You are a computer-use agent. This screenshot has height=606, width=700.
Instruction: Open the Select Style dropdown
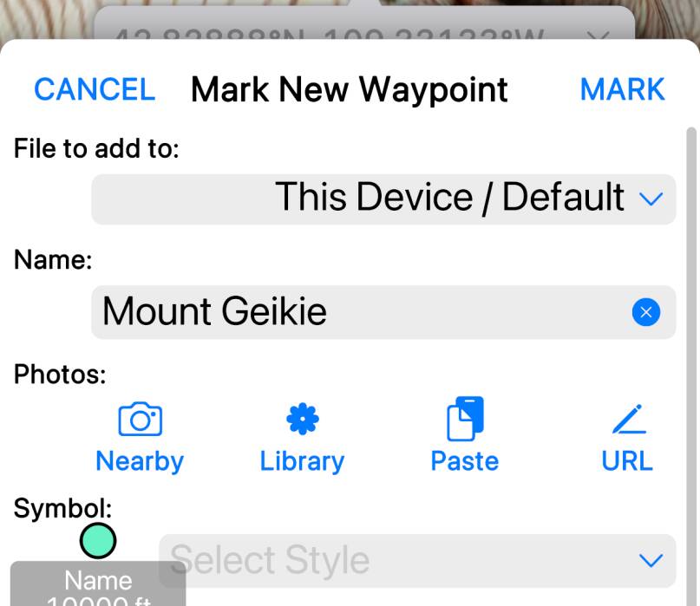pyautogui.click(x=417, y=560)
